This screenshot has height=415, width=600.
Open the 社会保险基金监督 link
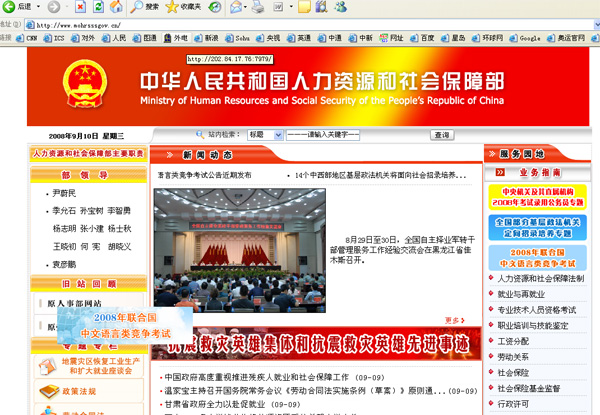529,388
